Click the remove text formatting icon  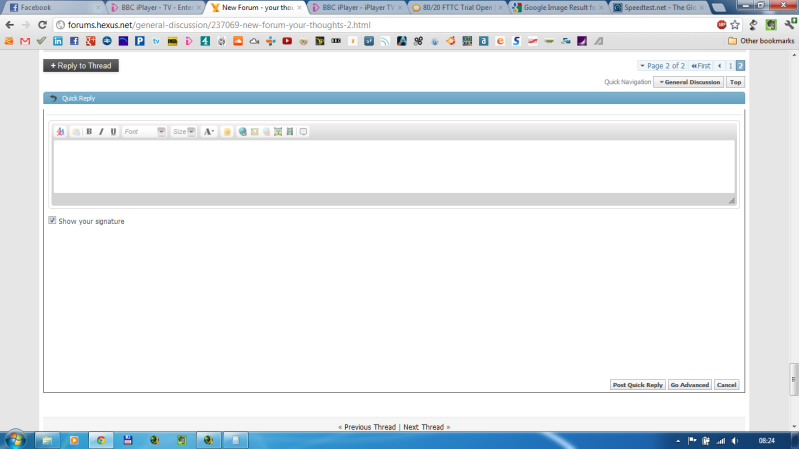60,132
